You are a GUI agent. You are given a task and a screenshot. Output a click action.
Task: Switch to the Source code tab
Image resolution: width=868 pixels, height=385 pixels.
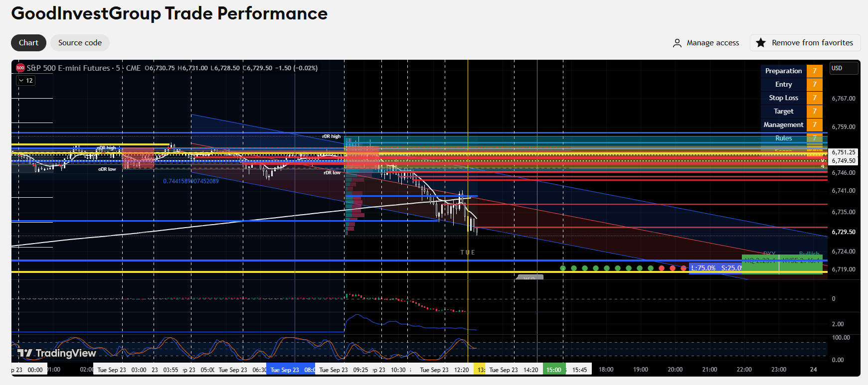[80, 43]
